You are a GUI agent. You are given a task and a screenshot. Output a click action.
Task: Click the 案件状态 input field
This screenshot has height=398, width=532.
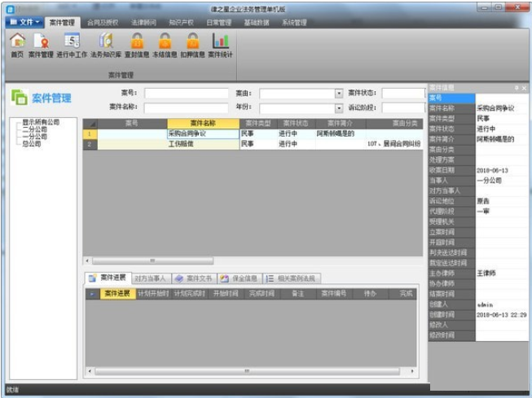click(403, 93)
